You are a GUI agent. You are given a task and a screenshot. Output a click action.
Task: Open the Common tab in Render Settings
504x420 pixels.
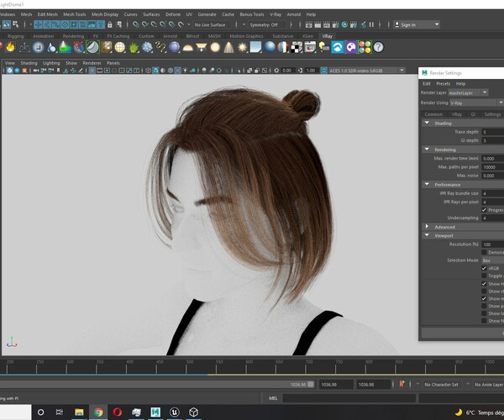(433, 114)
